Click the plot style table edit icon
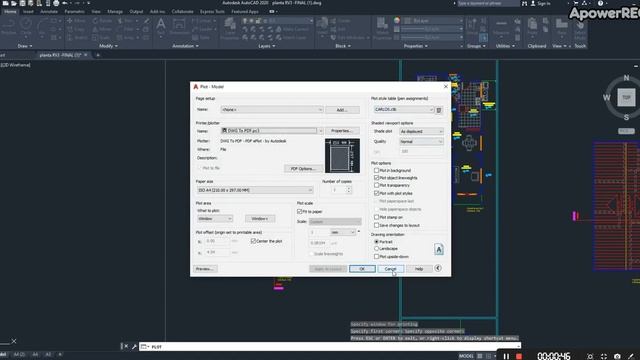 (439, 110)
